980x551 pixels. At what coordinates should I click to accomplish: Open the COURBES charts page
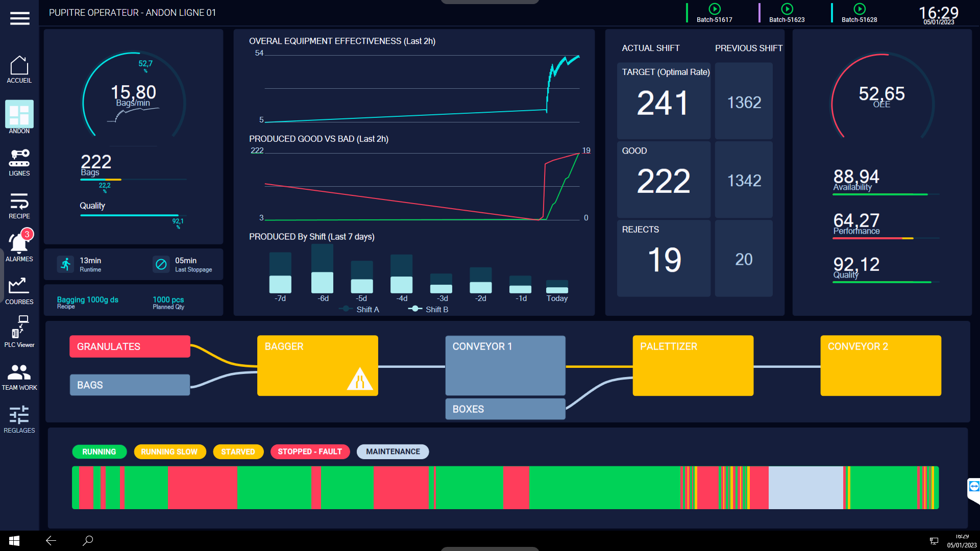point(19,291)
